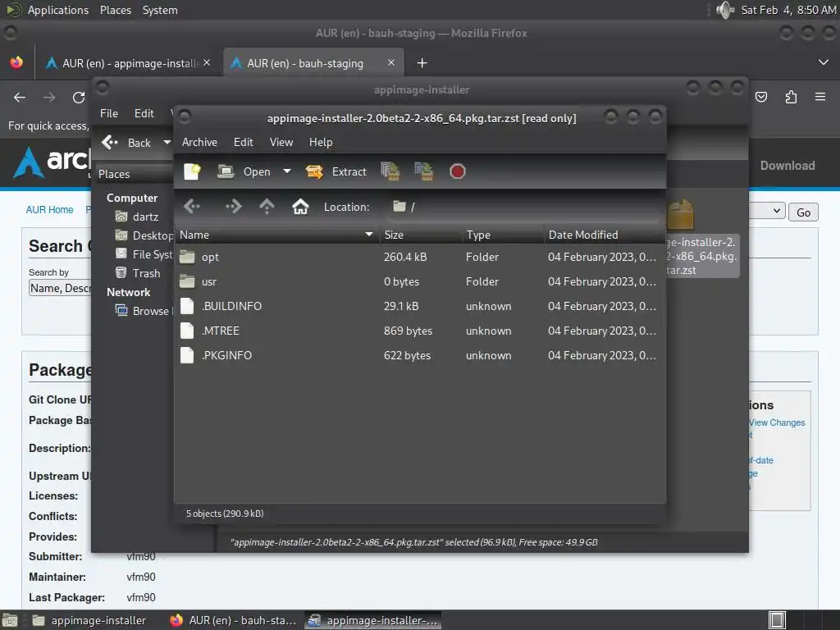Open dartz home folder in sidebar
The image size is (840, 630).
coord(137,217)
